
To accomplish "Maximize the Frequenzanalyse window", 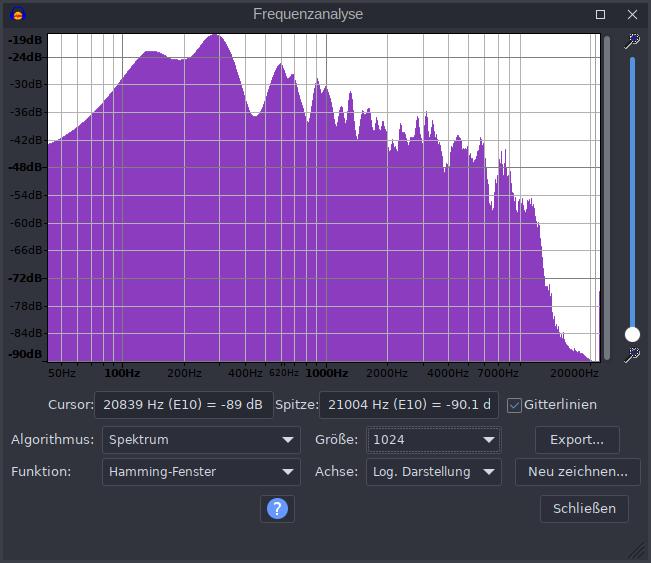I will click(600, 15).
